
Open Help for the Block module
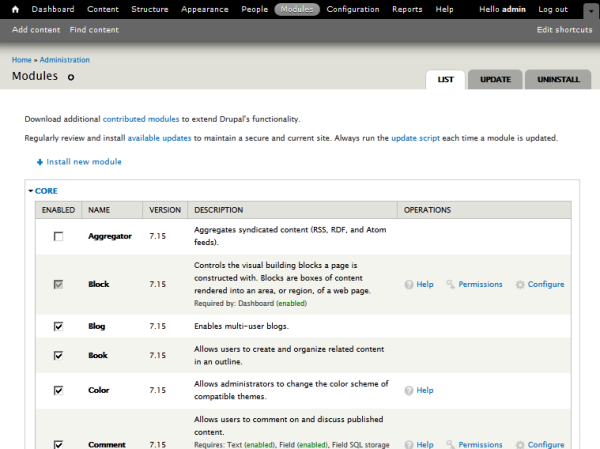[419, 284]
